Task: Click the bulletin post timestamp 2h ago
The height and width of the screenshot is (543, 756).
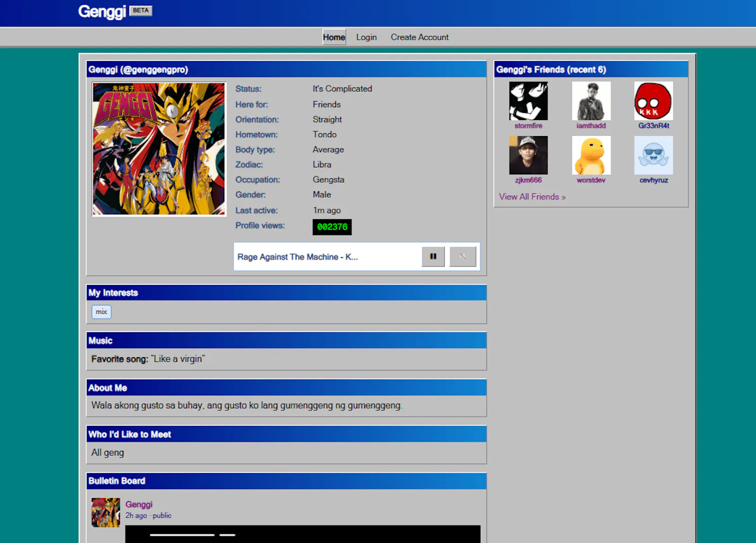Action: [x=136, y=516]
